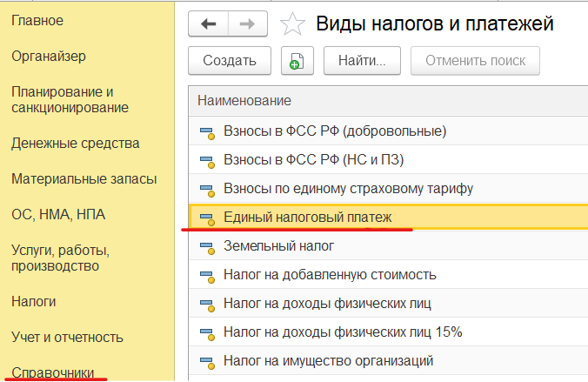Click icon of Единый налоговый платеж row
This screenshot has width=588, height=382.
207,219
